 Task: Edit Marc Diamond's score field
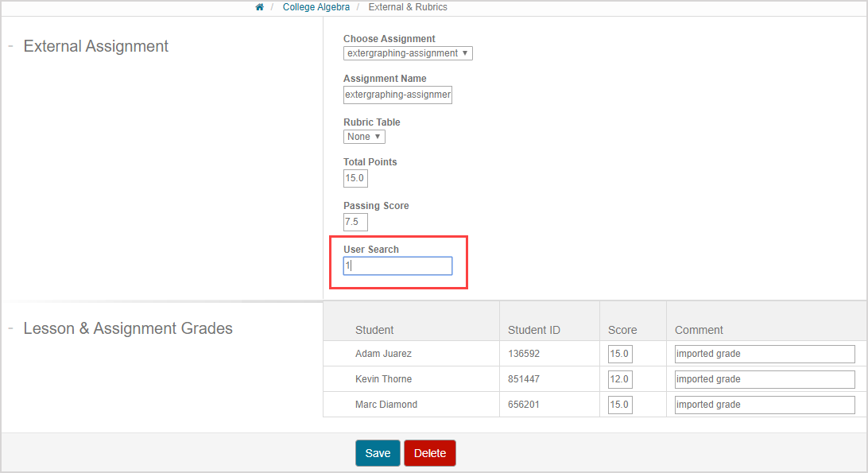[620, 405]
